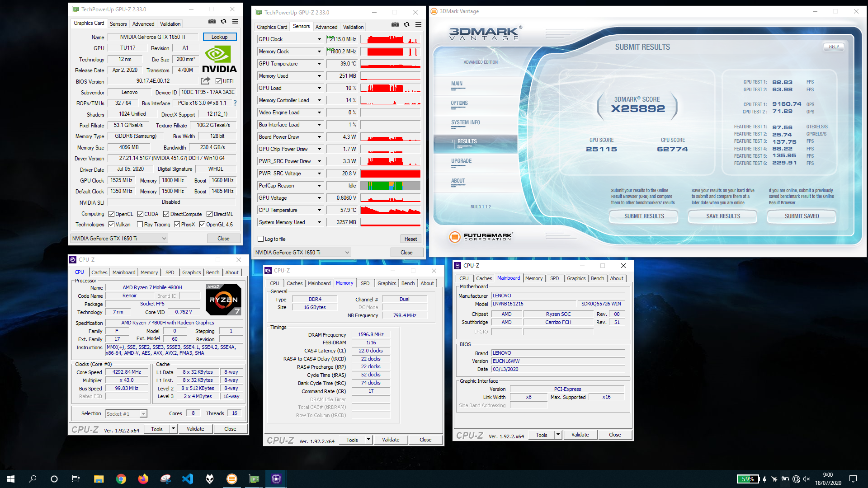Launch Google Chrome from taskbar
The image size is (868, 488).
(121, 479)
